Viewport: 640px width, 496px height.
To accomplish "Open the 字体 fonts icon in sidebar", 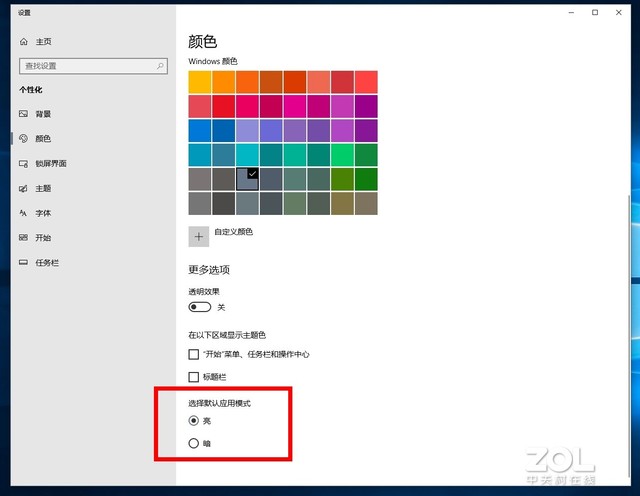I will click(x=24, y=213).
